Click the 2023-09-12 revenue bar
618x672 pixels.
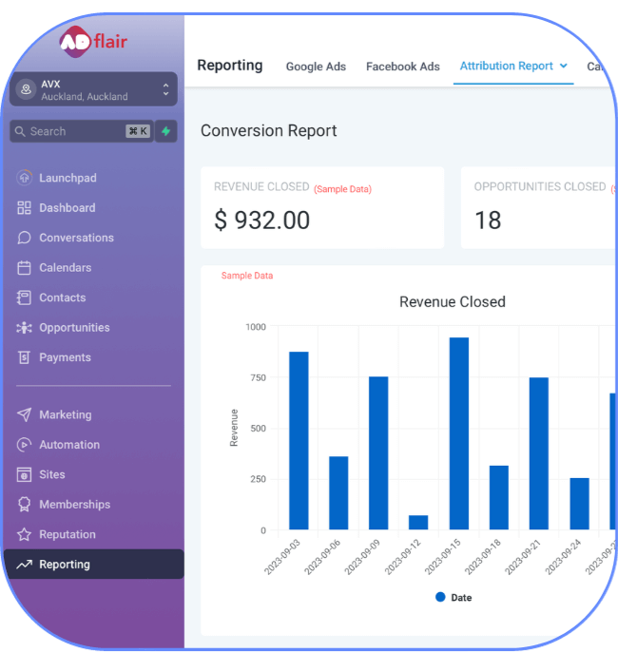418,523
